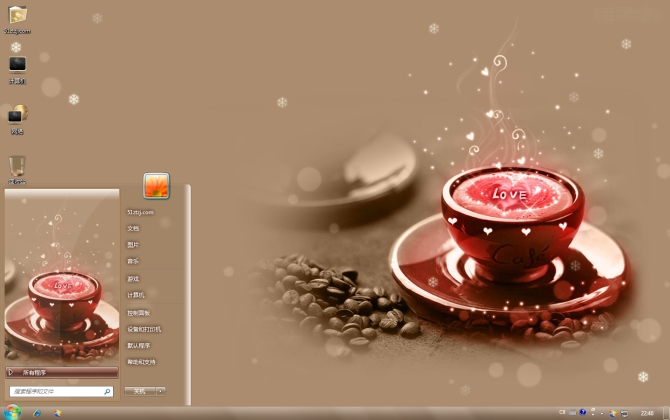Open the Network (网络) desktop icon
Image resolution: width=670 pixels, height=420 pixels.
coord(18,120)
